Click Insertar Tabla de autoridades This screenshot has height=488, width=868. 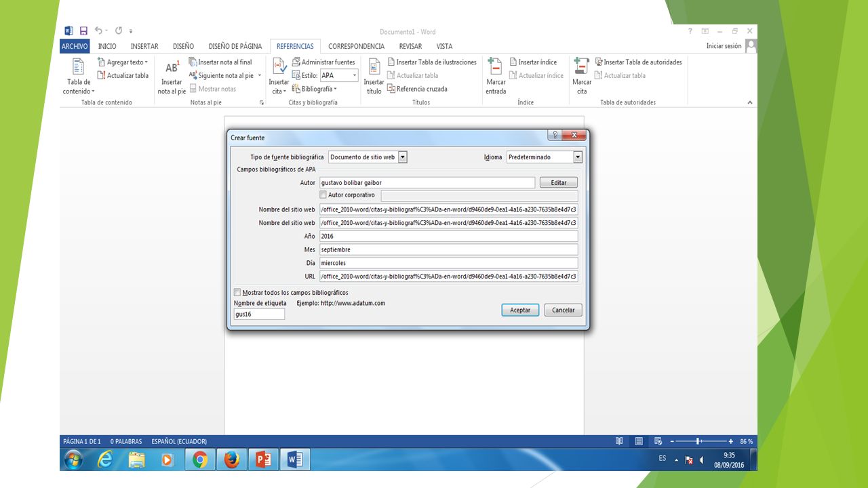click(638, 62)
